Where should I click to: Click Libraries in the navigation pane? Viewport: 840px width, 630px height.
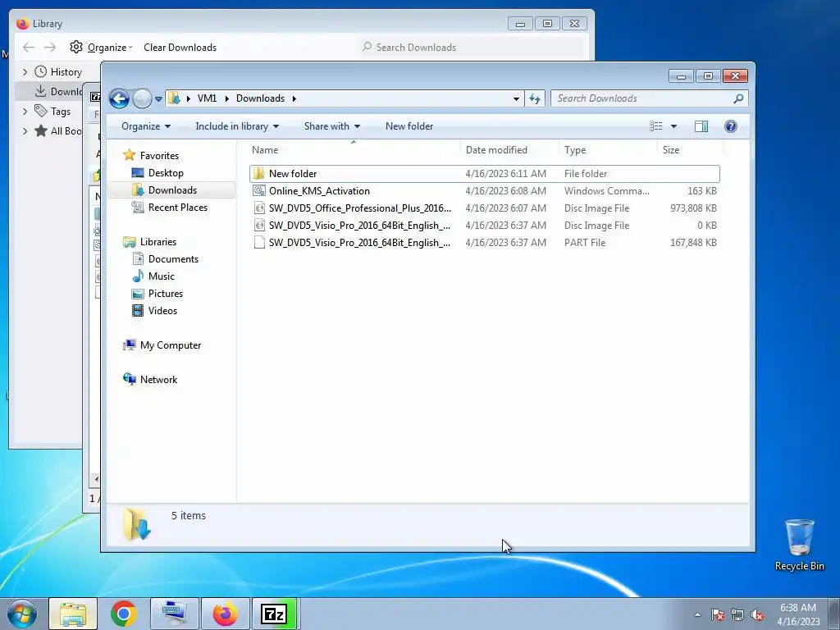click(158, 242)
